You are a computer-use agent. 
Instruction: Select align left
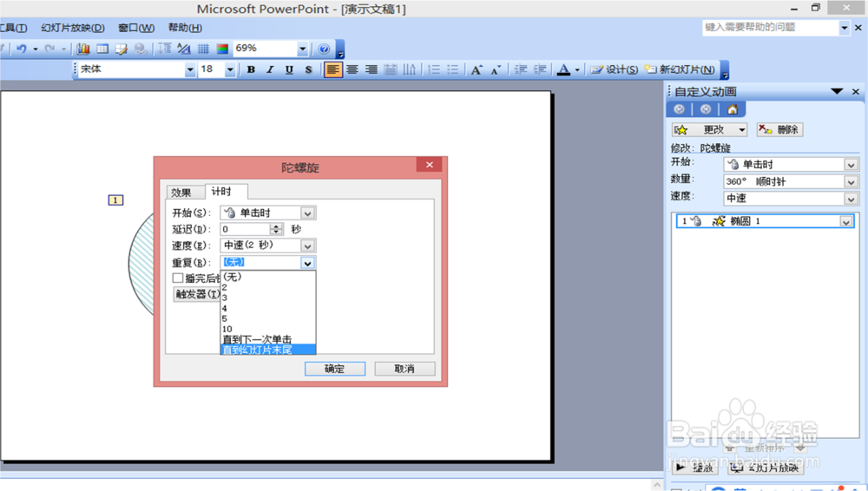click(x=332, y=69)
